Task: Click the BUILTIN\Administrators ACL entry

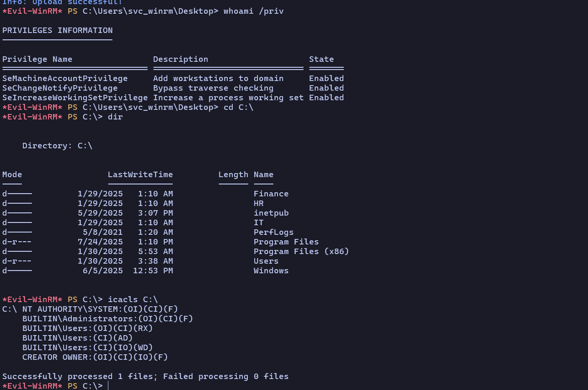Action: click(107, 319)
